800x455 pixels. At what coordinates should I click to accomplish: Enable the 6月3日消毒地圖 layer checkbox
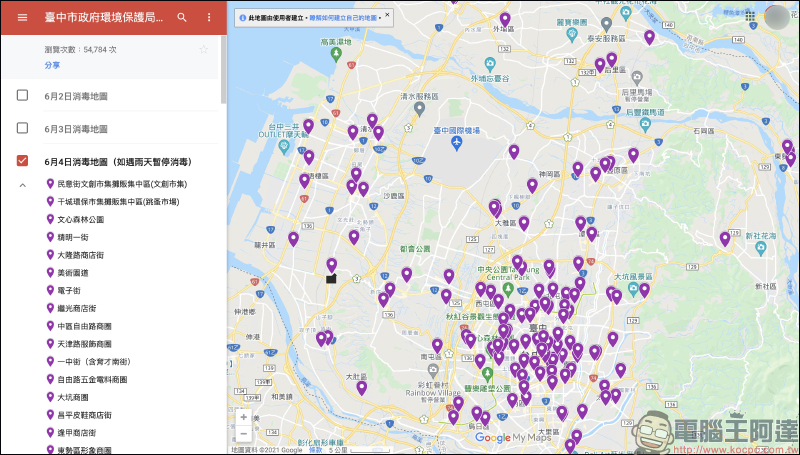22,128
